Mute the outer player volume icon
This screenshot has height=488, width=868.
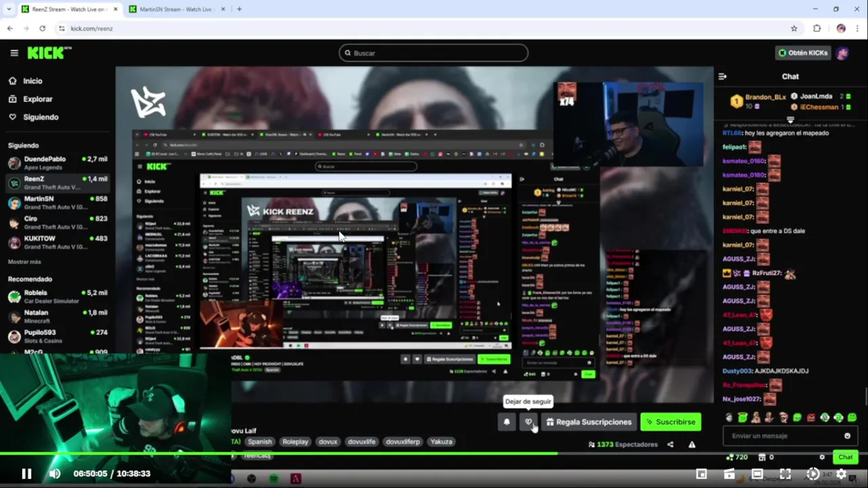[x=55, y=474]
